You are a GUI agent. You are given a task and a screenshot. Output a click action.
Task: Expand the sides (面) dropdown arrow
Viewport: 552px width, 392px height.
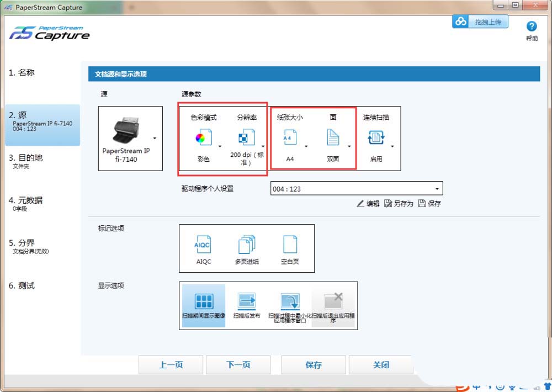click(349, 146)
